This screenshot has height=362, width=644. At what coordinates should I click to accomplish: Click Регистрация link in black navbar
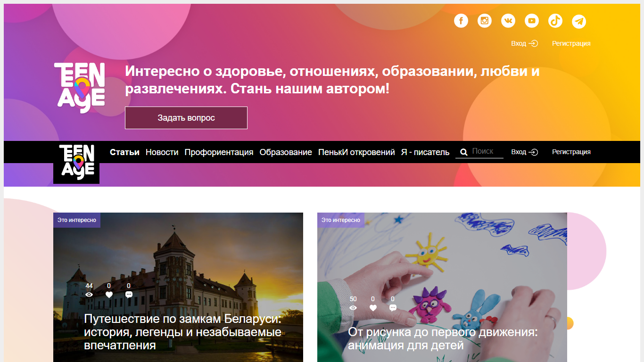tap(571, 152)
